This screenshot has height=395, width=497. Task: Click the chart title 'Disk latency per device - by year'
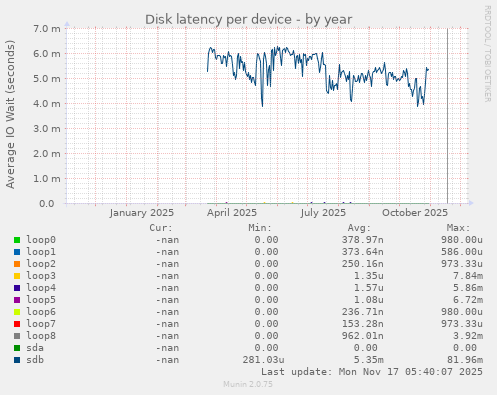point(248,20)
